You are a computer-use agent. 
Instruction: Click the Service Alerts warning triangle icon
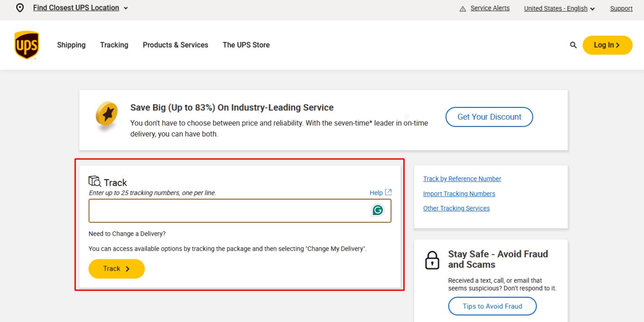point(463,9)
